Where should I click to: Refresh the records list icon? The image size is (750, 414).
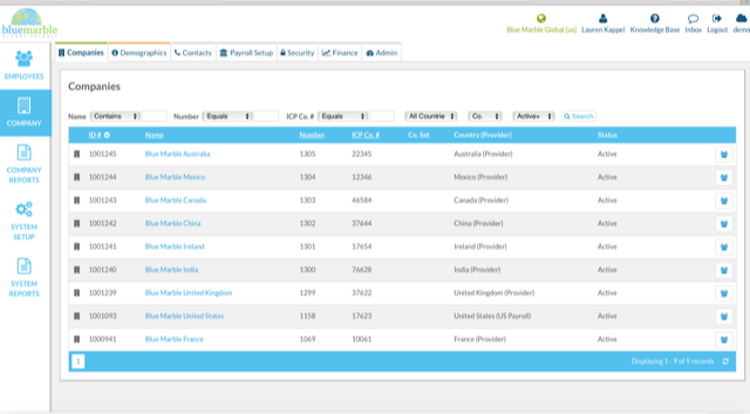(726, 361)
